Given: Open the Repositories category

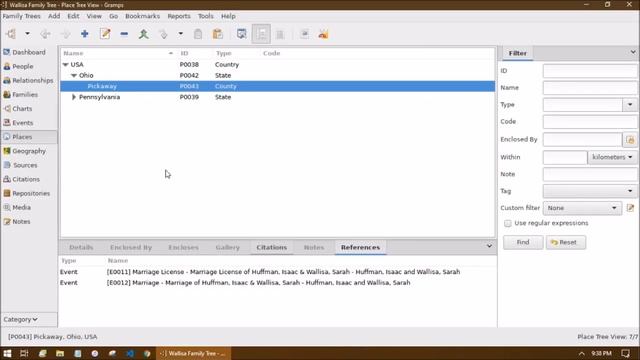Looking at the screenshot, I should [29, 193].
